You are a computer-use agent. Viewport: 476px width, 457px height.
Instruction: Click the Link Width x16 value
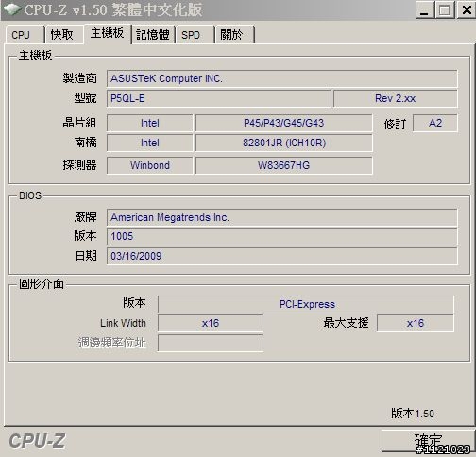pyautogui.click(x=210, y=323)
